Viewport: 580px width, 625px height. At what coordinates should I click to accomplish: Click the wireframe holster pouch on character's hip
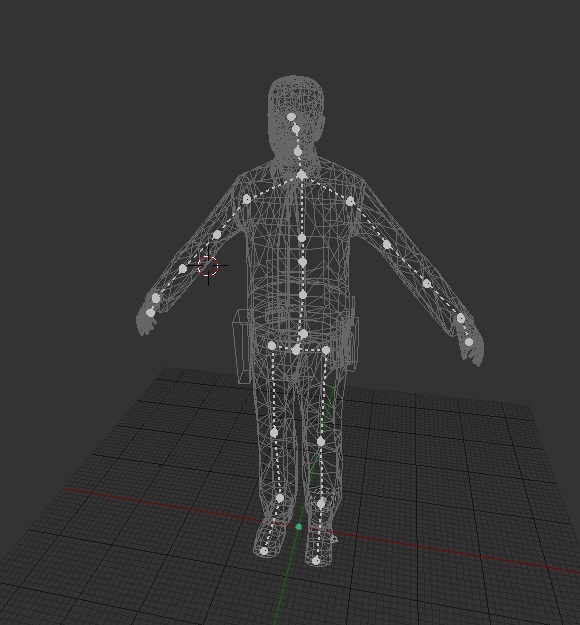[242, 346]
